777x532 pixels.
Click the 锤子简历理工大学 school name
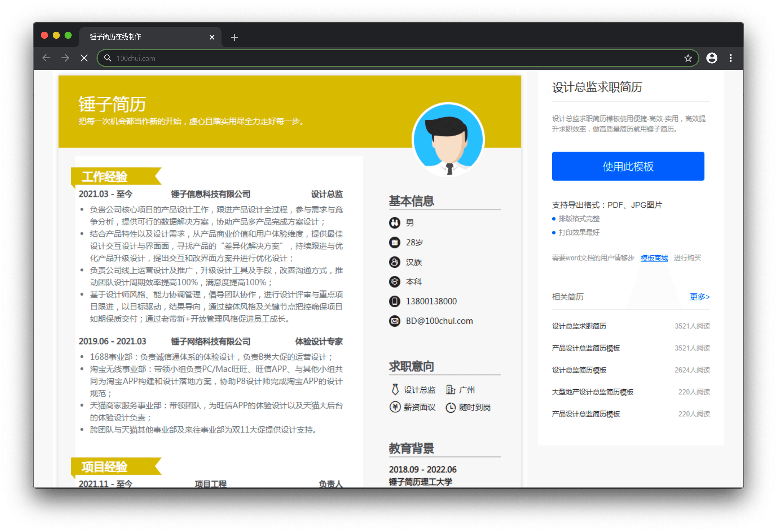(x=420, y=481)
